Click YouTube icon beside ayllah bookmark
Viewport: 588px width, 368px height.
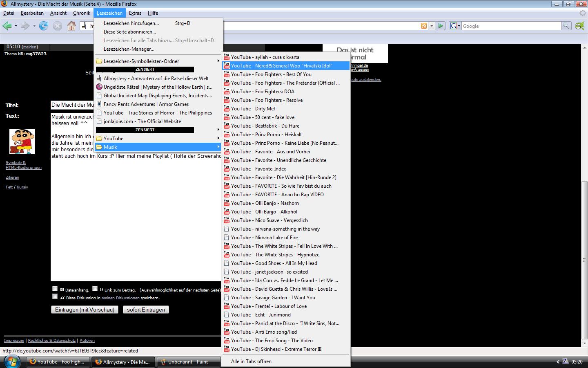tap(227, 57)
